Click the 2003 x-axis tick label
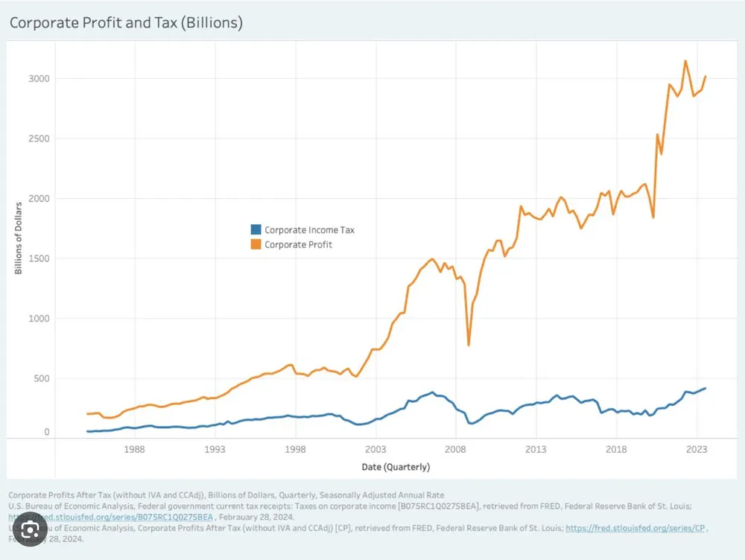Image resolution: width=745 pixels, height=560 pixels. click(375, 450)
